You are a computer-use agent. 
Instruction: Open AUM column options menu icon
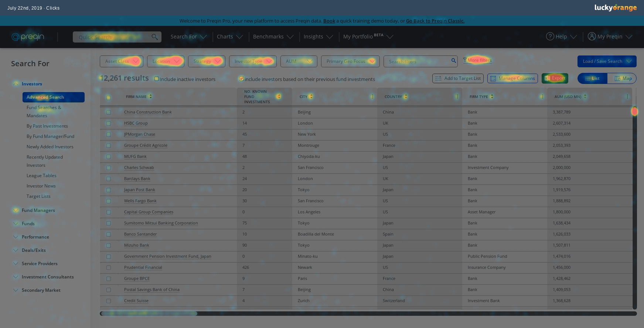(627, 97)
